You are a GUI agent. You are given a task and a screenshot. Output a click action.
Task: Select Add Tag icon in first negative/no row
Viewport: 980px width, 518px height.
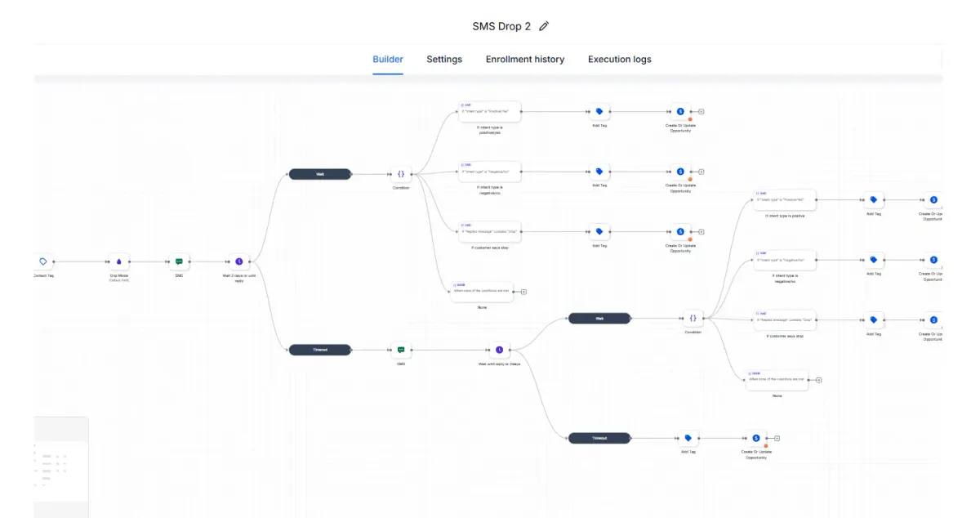[599, 172]
